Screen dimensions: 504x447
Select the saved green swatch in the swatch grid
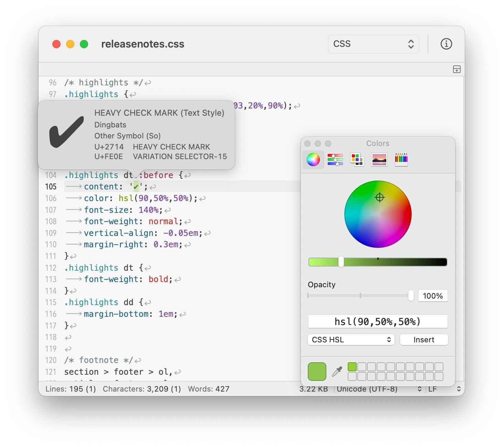[x=352, y=367]
